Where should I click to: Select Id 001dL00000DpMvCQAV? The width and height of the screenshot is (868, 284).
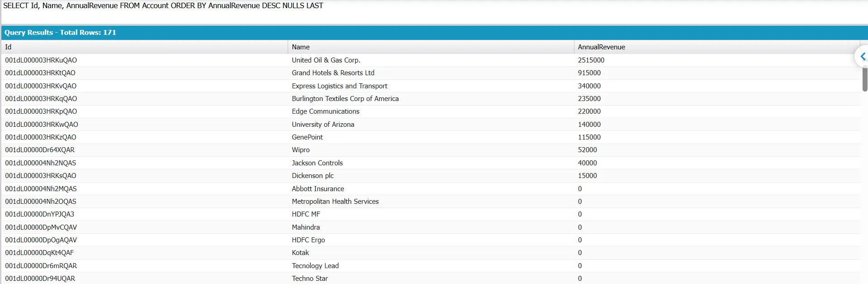[41, 227]
